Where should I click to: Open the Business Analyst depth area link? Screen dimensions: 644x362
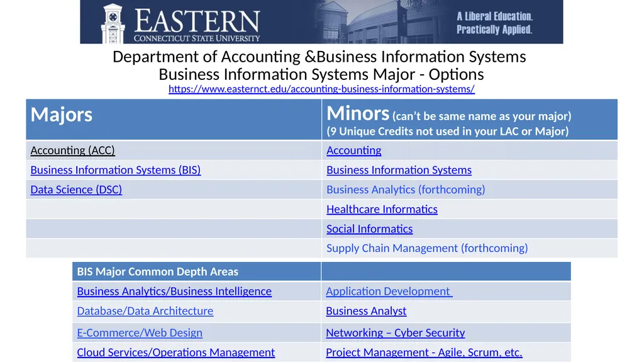(366, 311)
